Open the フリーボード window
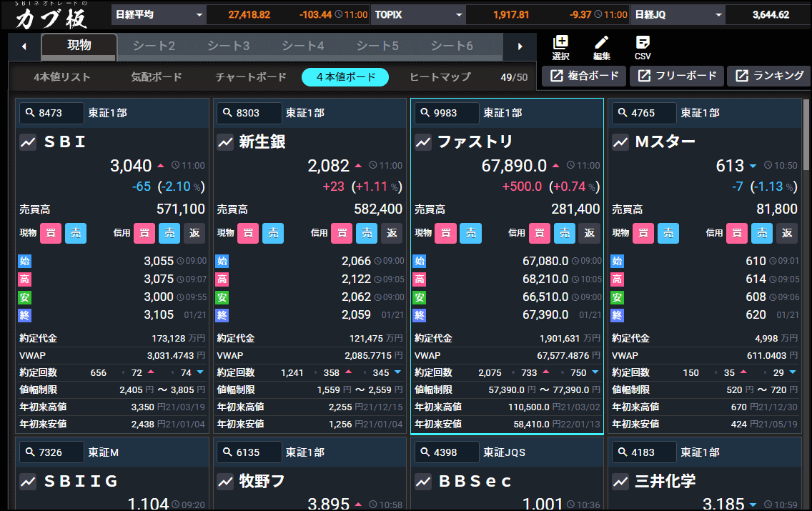The image size is (812, 511). (x=677, y=76)
